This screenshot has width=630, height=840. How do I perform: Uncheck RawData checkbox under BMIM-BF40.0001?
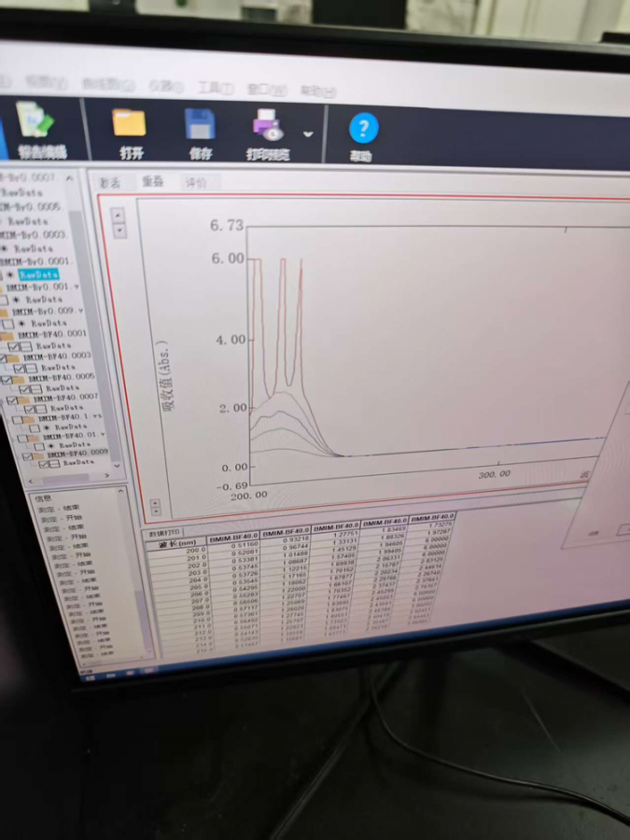tap(14, 347)
